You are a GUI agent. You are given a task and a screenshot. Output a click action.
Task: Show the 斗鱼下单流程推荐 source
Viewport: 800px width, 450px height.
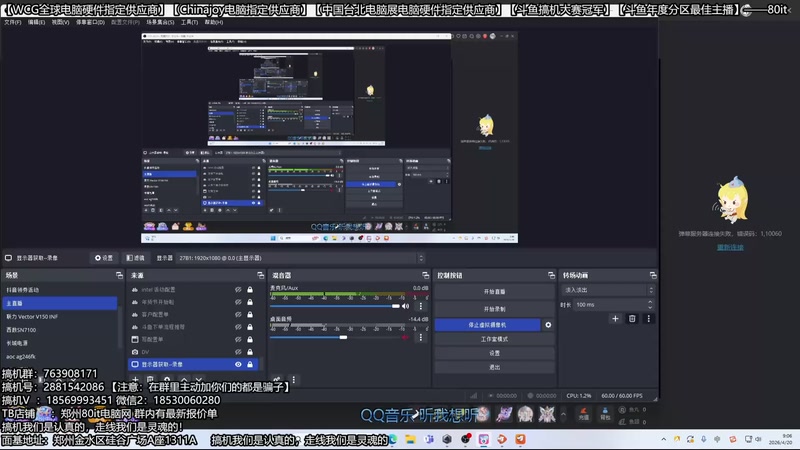tap(238, 327)
